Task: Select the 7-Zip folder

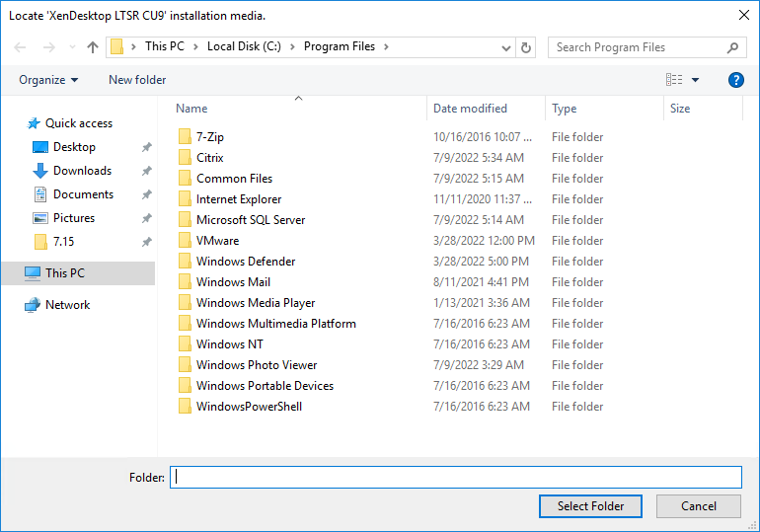Action: click(210, 137)
